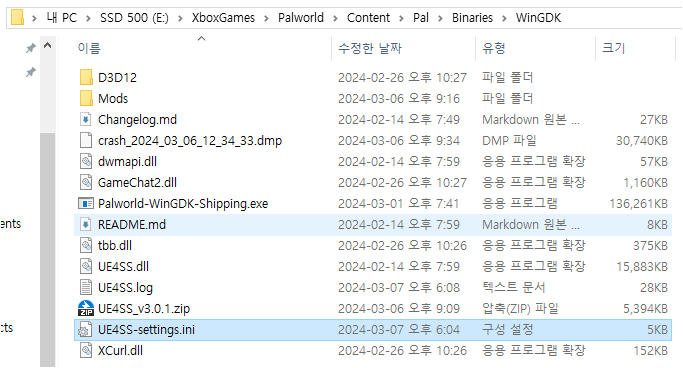
Task: Click the 136,261KB size value
Action: 638,203
